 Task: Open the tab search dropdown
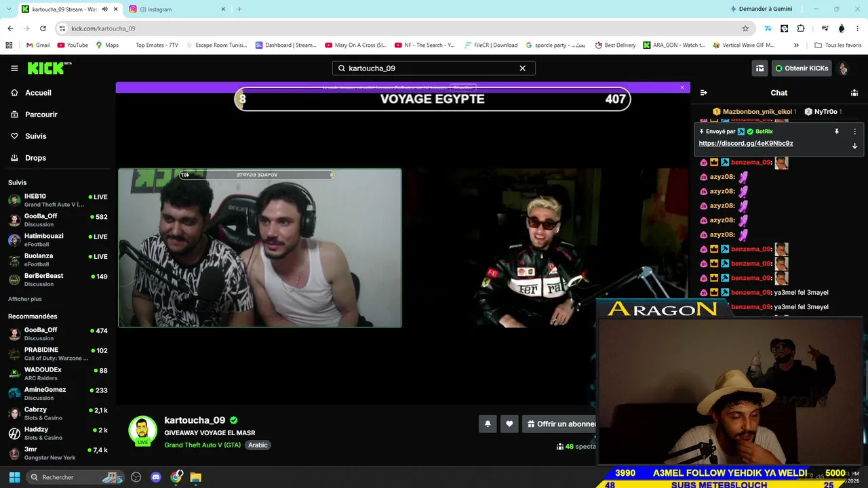tap(9, 9)
